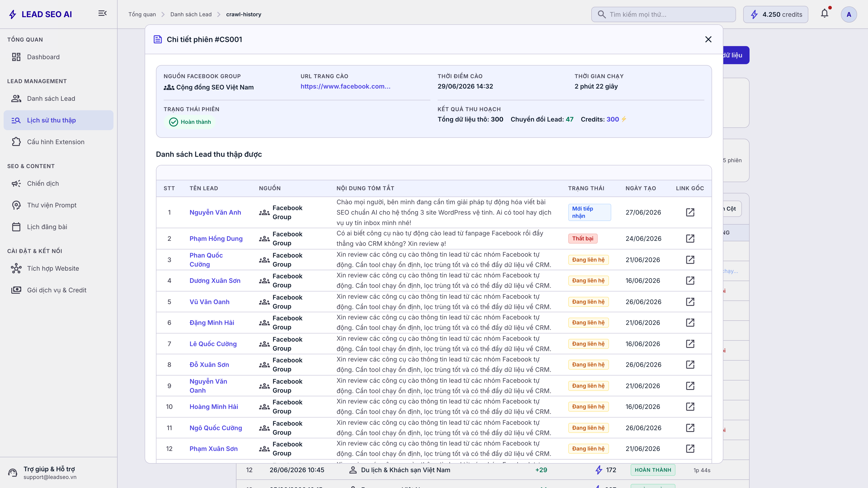Screen dimensions: 868x488
Task: Open Cấu hình Extension page
Action: pyautogui.click(x=59, y=142)
